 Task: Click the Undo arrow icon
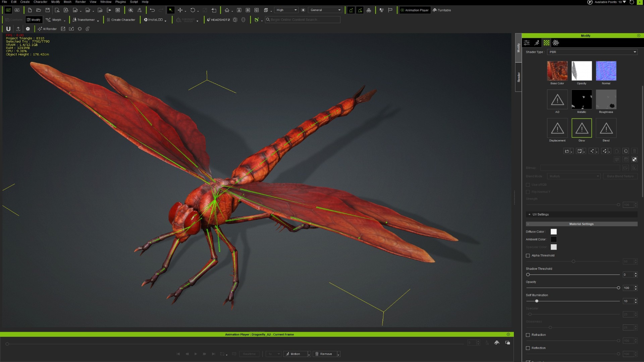click(152, 10)
